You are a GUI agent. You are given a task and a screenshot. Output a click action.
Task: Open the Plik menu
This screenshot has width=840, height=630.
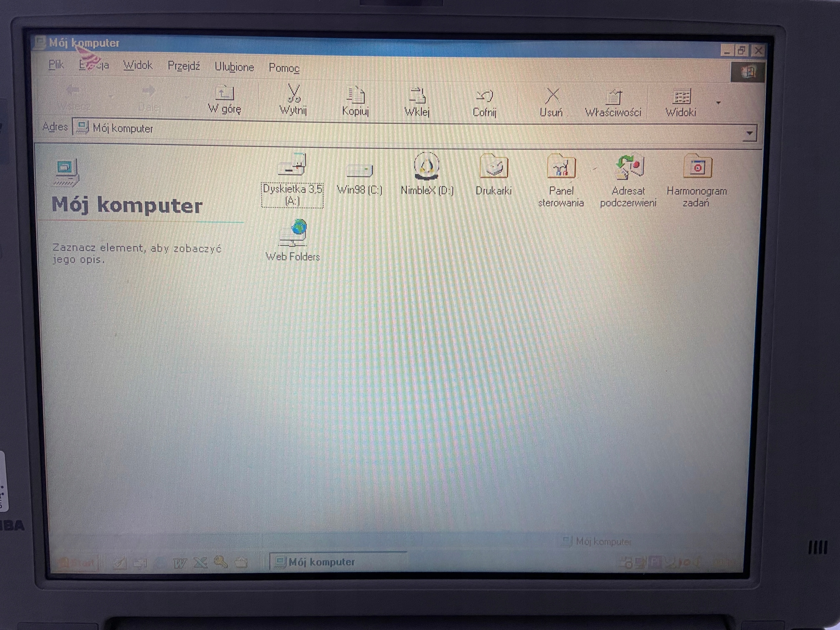pos(56,65)
